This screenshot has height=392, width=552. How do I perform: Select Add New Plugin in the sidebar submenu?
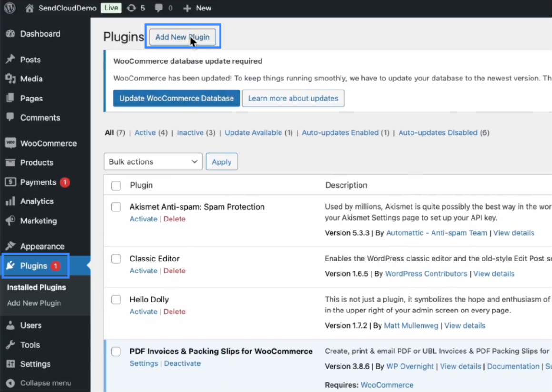coord(34,303)
